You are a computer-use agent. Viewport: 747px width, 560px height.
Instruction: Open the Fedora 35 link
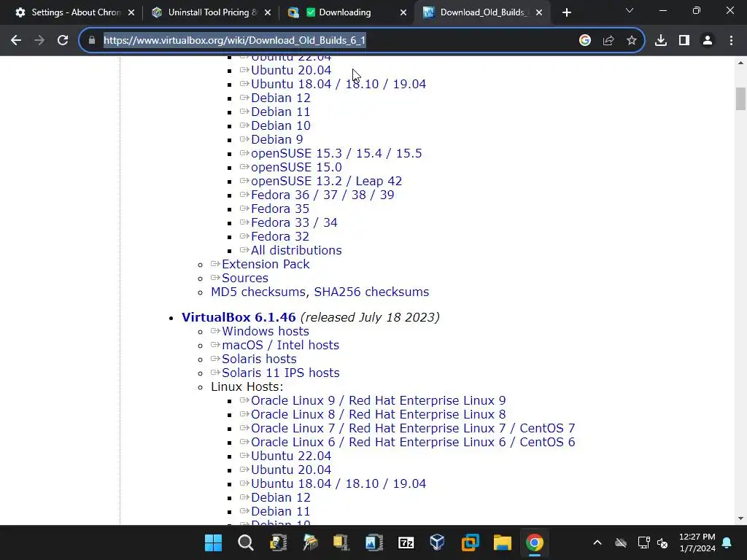280,209
